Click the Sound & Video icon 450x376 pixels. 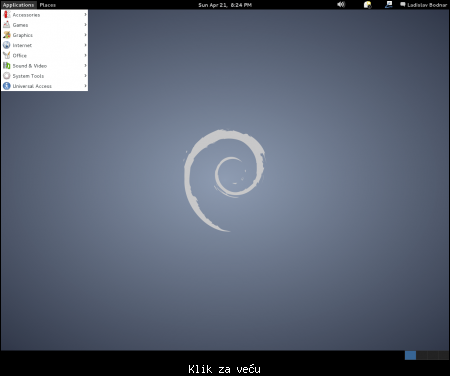coord(7,66)
